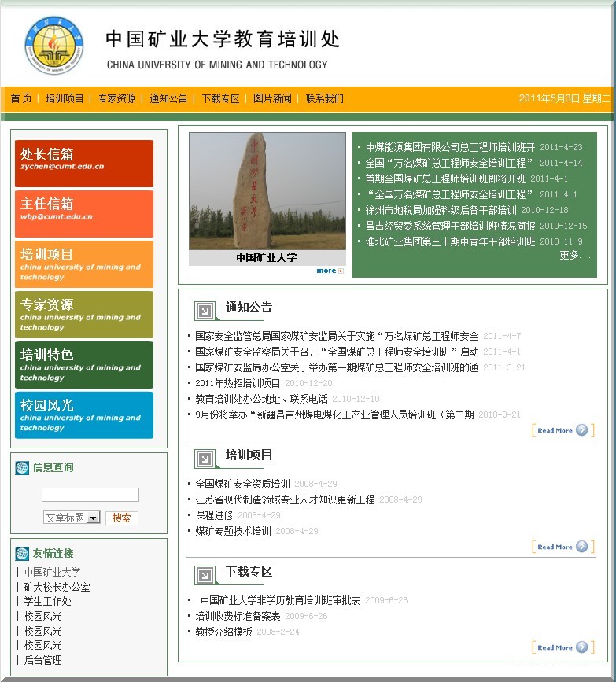Click Read More arrow in 下载专区 section

point(581,647)
